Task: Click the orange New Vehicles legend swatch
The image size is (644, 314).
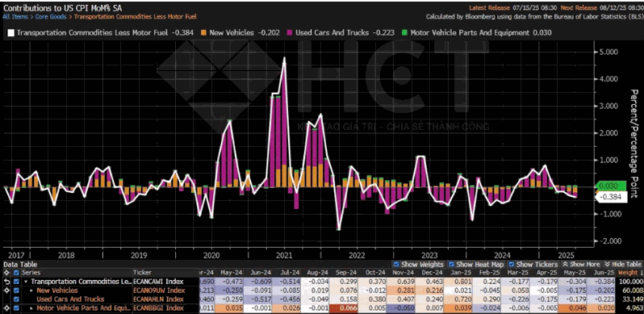Action: point(203,33)
